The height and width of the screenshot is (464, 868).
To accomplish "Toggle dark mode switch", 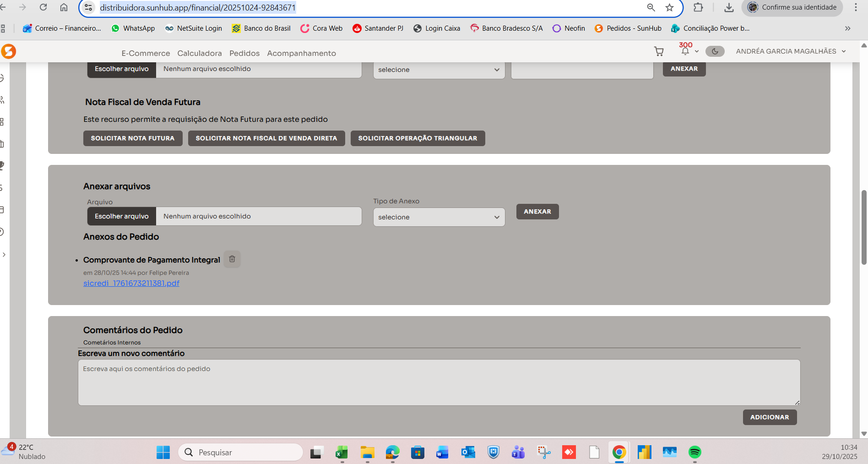I will [x=715, y=51].
